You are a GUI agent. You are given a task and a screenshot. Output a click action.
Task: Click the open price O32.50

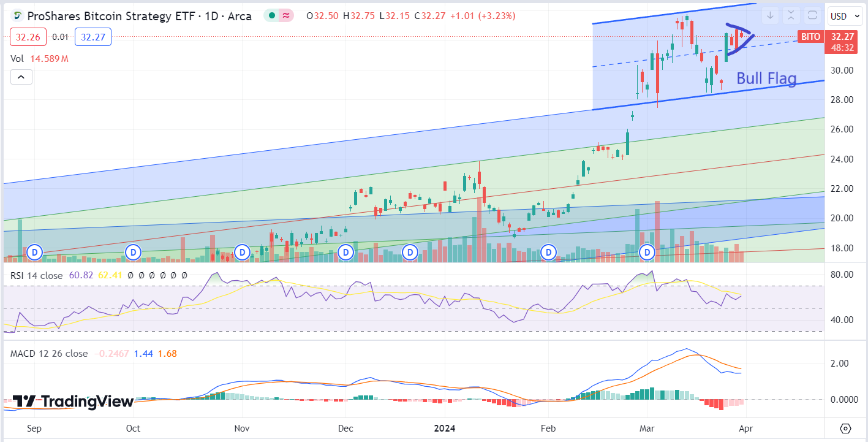322,16
